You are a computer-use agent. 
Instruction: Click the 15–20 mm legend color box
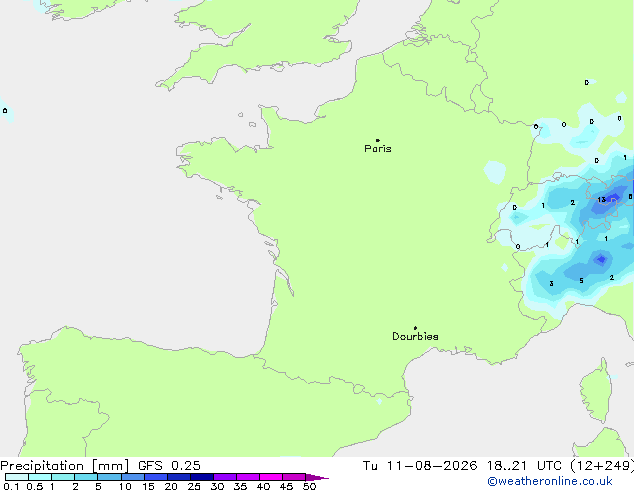156,477
